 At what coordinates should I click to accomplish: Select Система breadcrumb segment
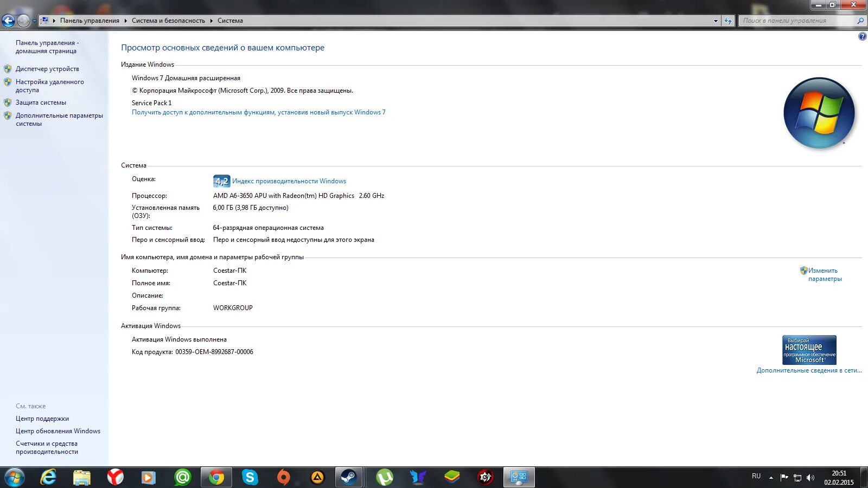coord(230,21)
